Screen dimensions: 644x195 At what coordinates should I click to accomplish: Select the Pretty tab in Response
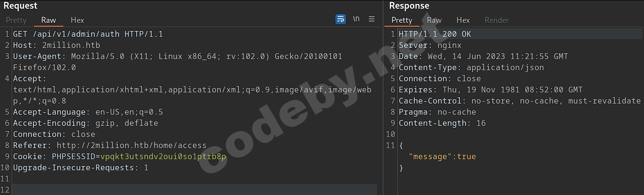(x=402, y=20)
